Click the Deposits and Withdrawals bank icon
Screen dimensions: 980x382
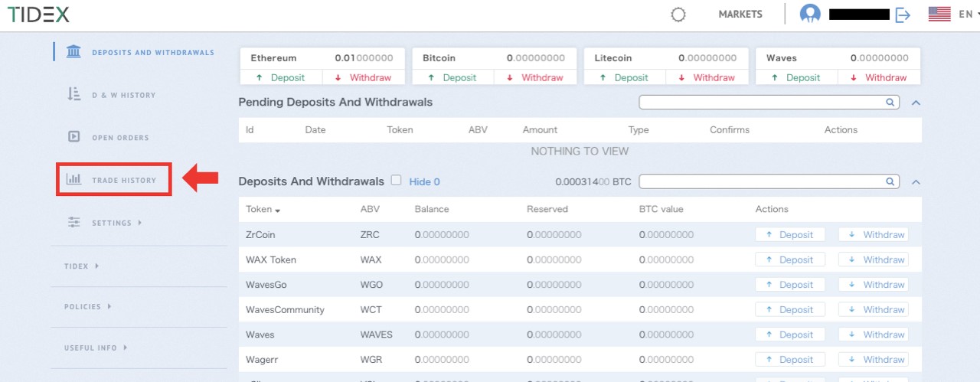point(74,52)
